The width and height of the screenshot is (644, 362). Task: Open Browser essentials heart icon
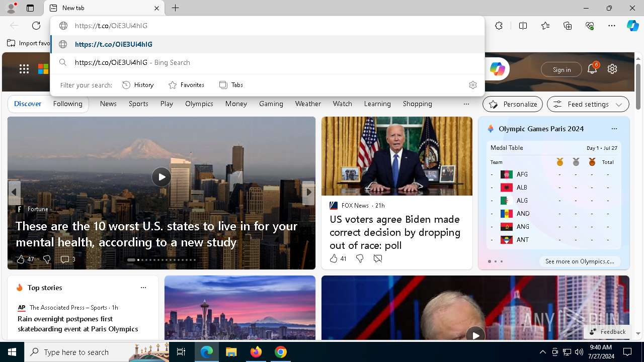590,26
